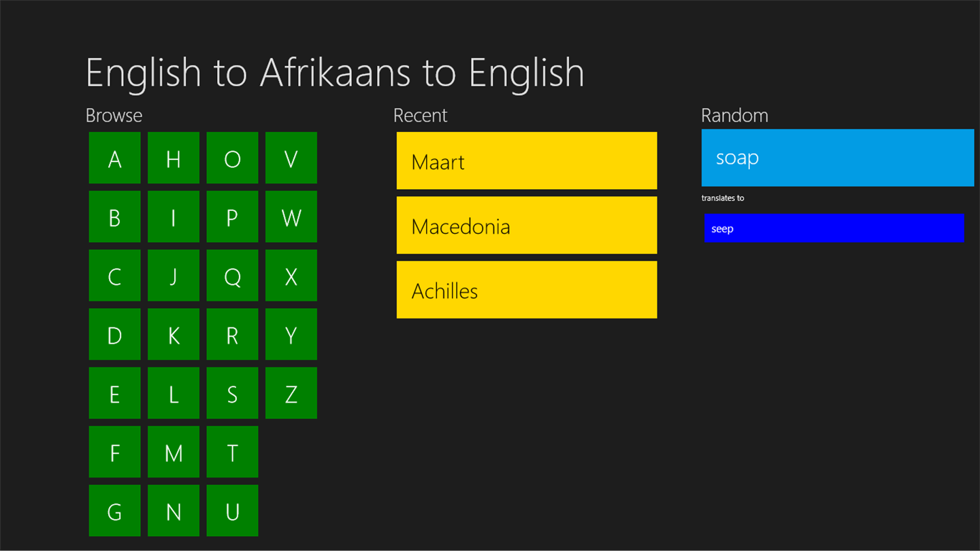The image size is (980, 551).
Task: Open the letter E browse tile
Action: click(x=114, y=393)
